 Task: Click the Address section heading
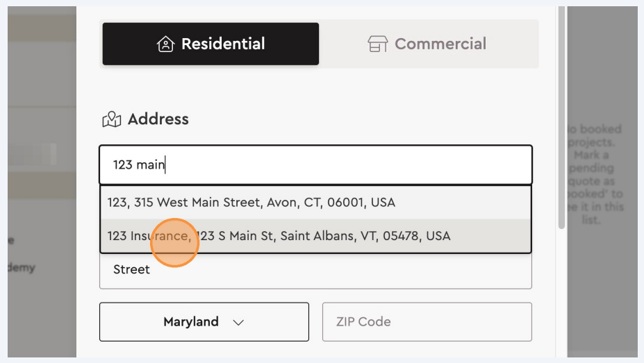click(158, 119)
